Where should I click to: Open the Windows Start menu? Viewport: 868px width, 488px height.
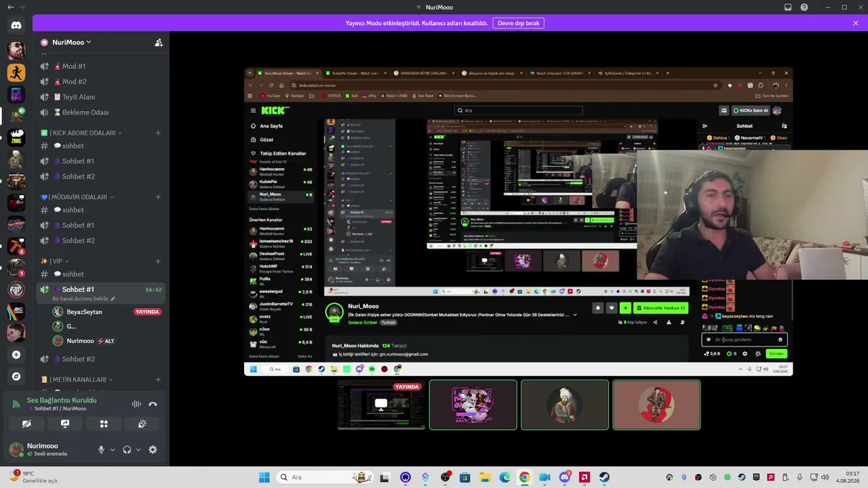264,477
